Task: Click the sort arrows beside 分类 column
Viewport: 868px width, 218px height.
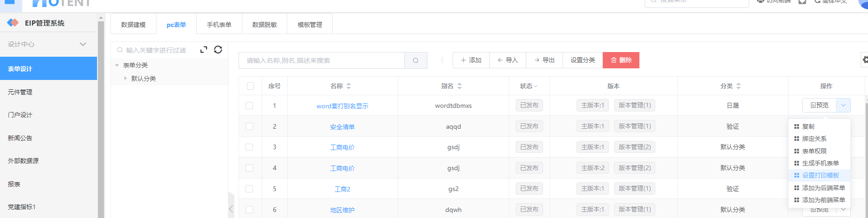Action: point(738,86)
